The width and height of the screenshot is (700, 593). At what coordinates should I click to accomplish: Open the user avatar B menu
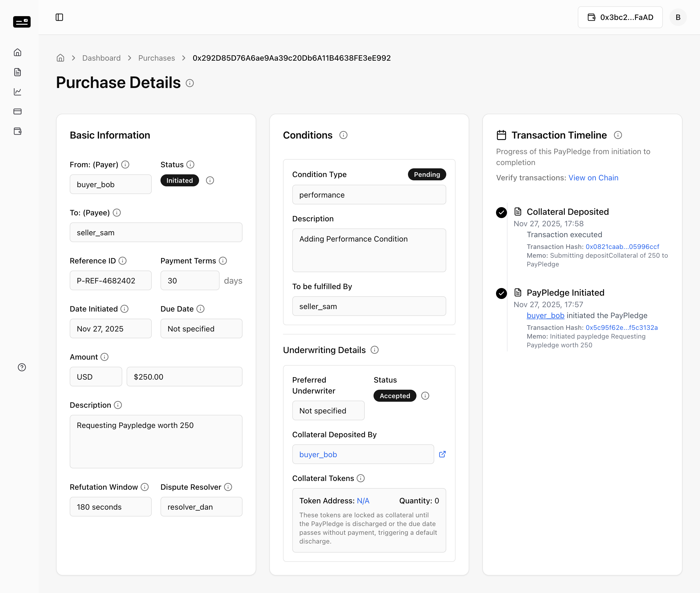click(678, 17)
